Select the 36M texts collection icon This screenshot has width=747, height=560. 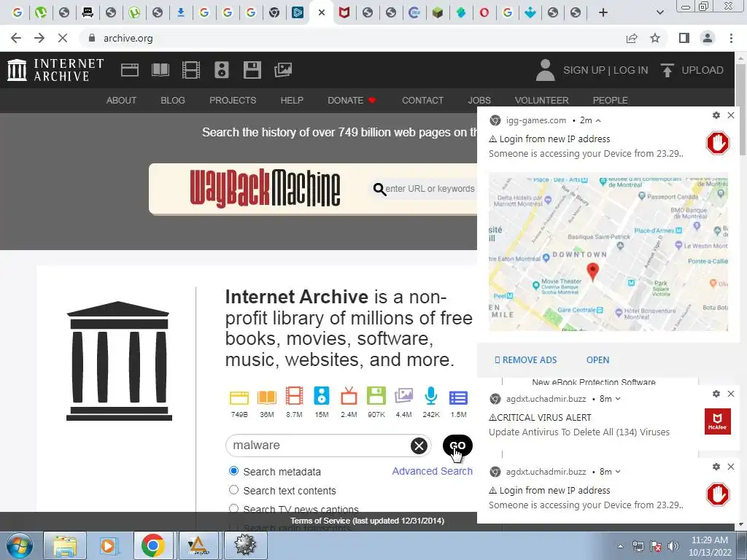click(x=267, y=397)
